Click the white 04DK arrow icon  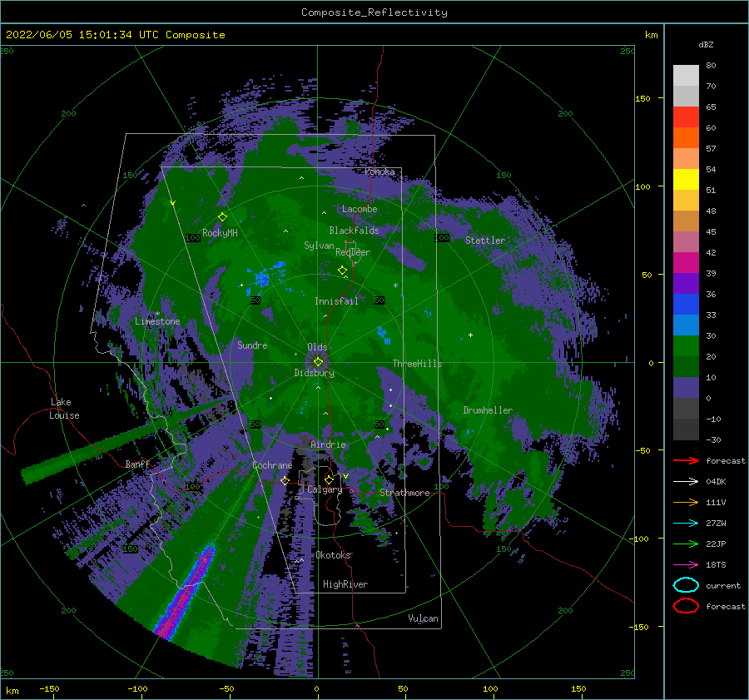point(686,481)
